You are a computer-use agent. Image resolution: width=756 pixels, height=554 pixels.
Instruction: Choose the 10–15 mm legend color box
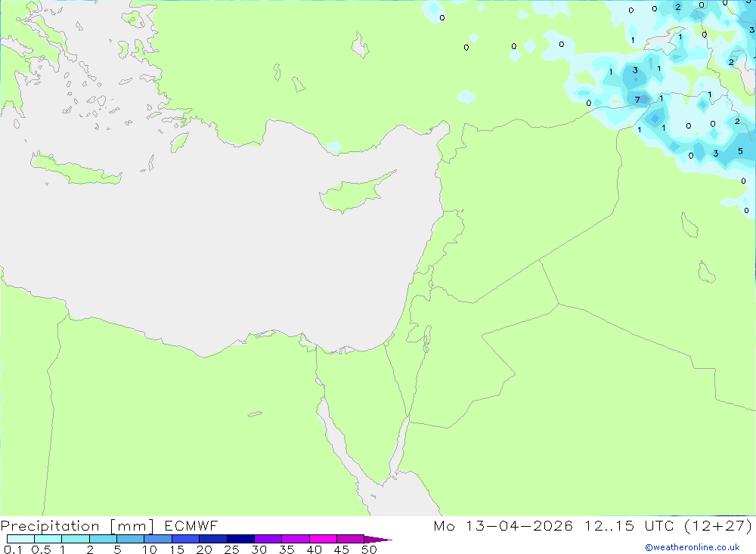(158, 539)
